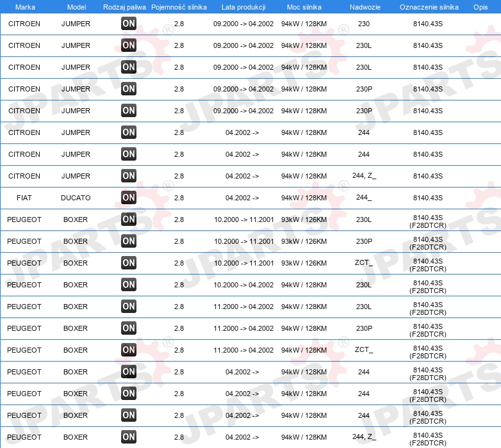501x448 pixels.
Task: Click the Rodzaj paliwa column header
Action: (124, 7)
